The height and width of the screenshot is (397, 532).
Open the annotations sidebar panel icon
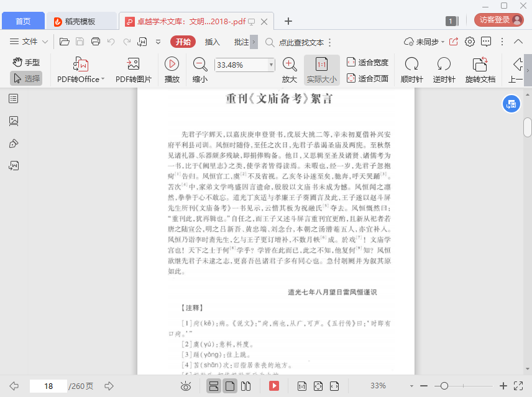(14, 144)
